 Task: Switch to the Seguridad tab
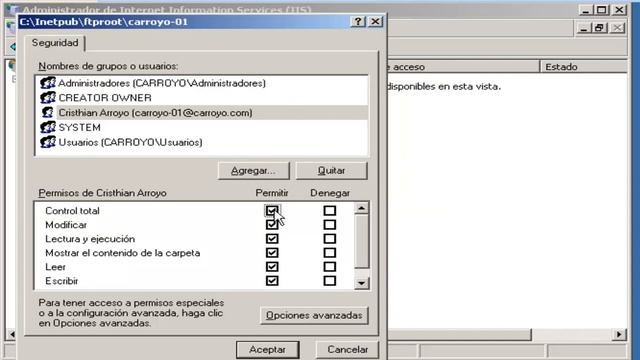pyautogui.click(x=55, y=43)
